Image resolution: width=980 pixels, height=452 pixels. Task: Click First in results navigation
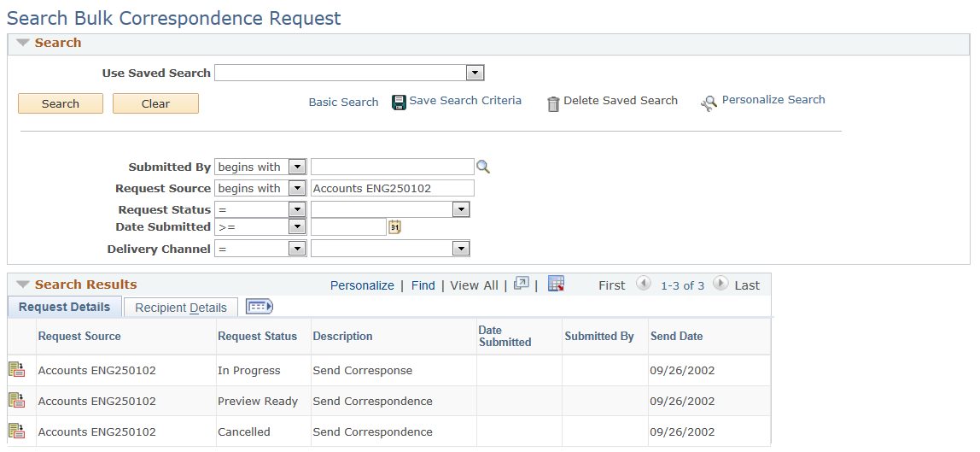[611, 285]
